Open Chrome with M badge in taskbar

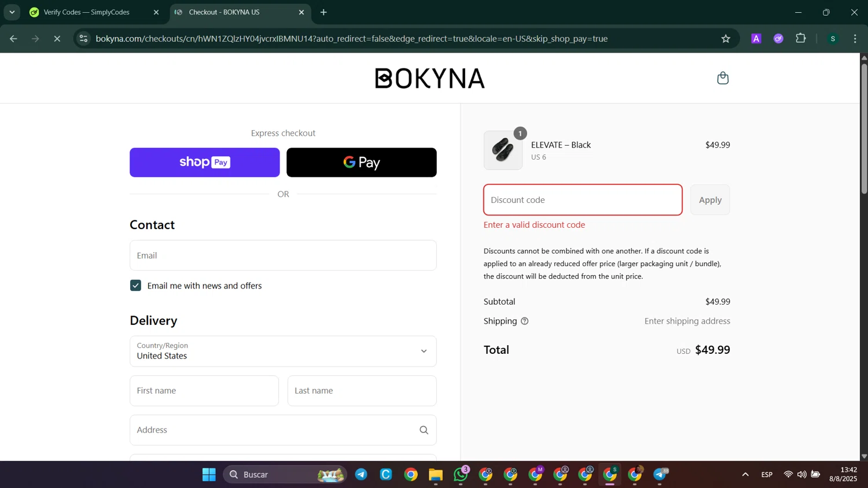coord(535,475)
